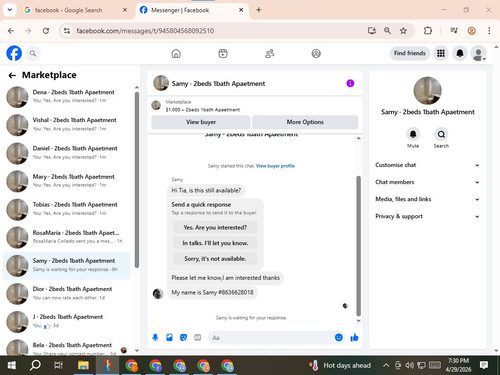Click the large Samy avatar in right panel
Image resolution: width=500 pixels, height=375 pixels.
click(427, 90)
